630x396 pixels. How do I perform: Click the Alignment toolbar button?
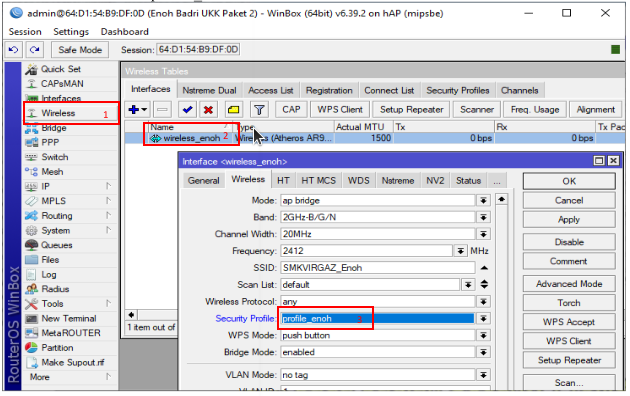click(x=595, y=110)
